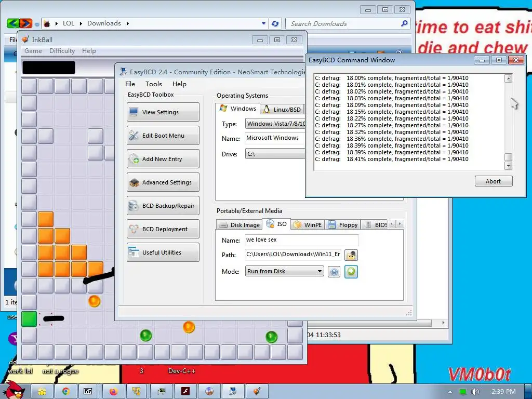Open Firefox from the taskbar
Screen dimensions: 532x399
coord(113,392)
